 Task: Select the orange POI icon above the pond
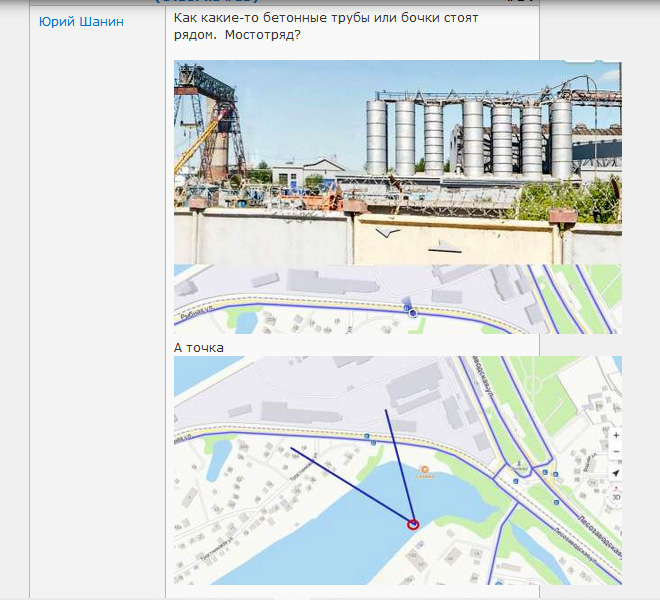(x=425, y=470)
